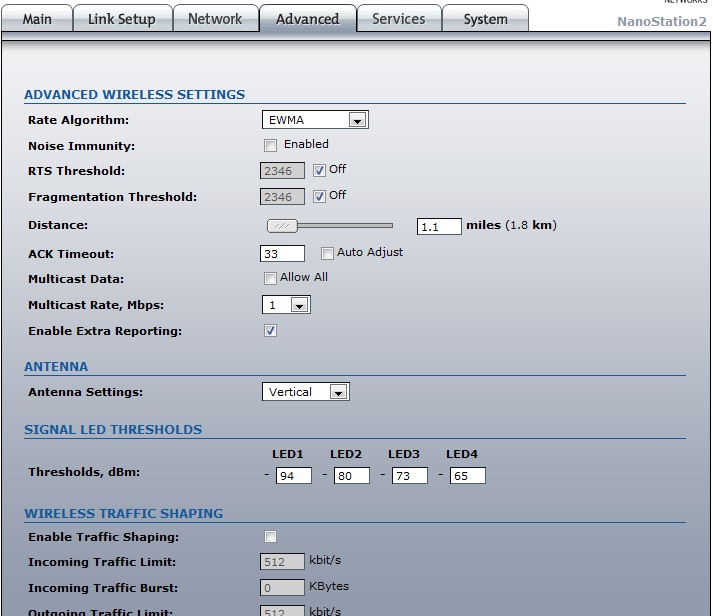Expand the Rate Algorithm dropdown

(315, 120)
